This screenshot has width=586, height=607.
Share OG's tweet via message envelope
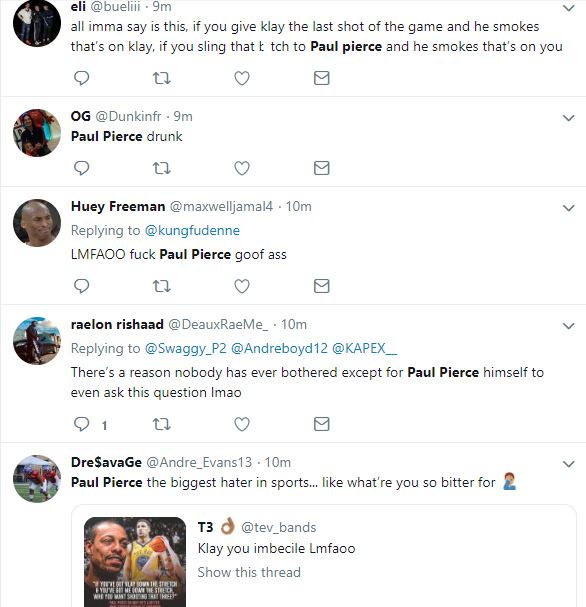[321, 168]
